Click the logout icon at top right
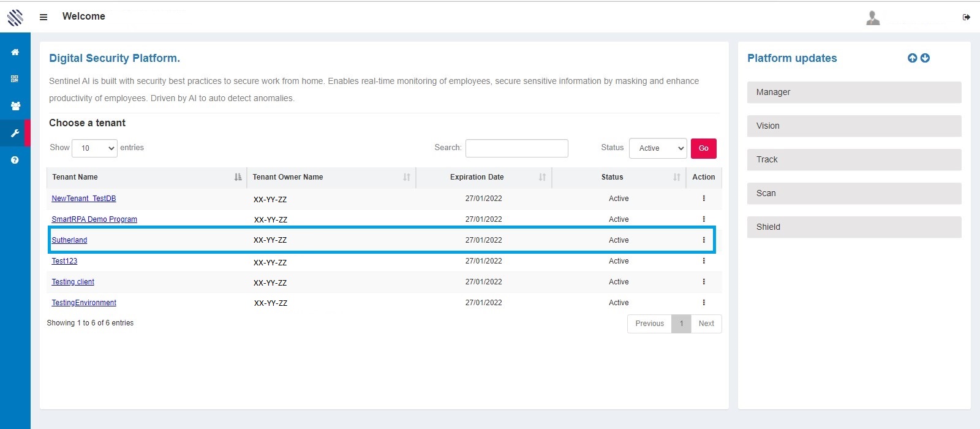980x429 pixels. 967,17
